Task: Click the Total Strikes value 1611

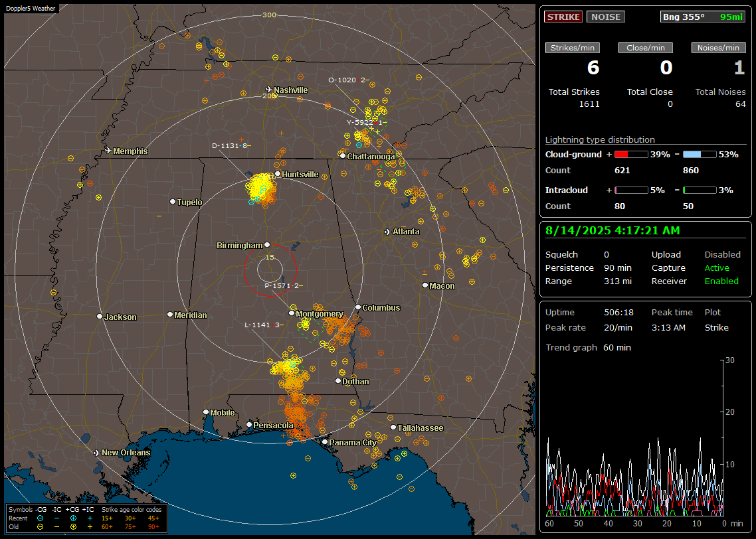Action: coord(589,104)
